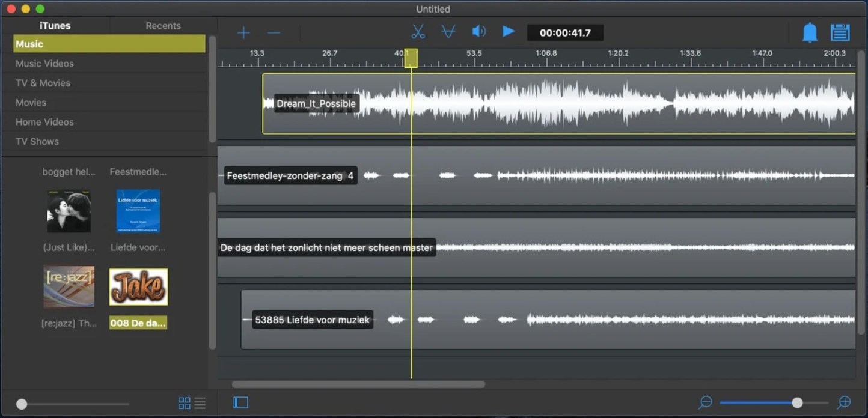
Task: Click the 00:00:41.7 time display
Action: pyautogui.click(x=565, y=33)
